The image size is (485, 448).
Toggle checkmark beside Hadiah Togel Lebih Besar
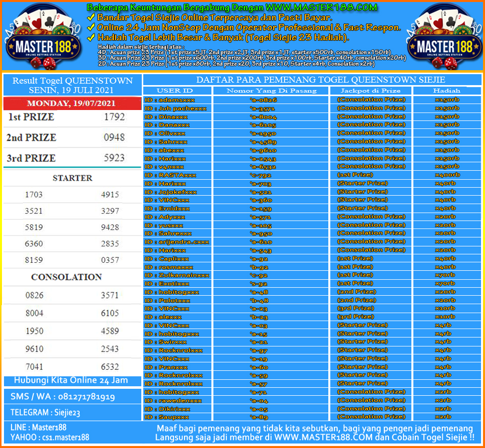[91, 37]
